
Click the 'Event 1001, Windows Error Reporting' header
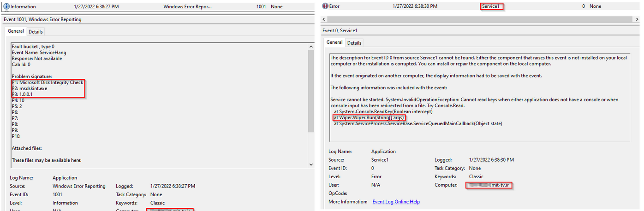[42, 19]
